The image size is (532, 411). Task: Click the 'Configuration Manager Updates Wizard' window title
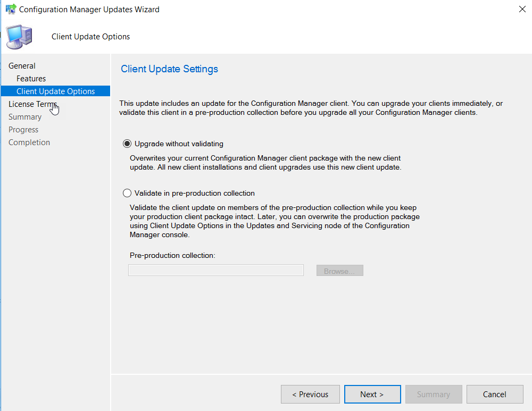89,10
